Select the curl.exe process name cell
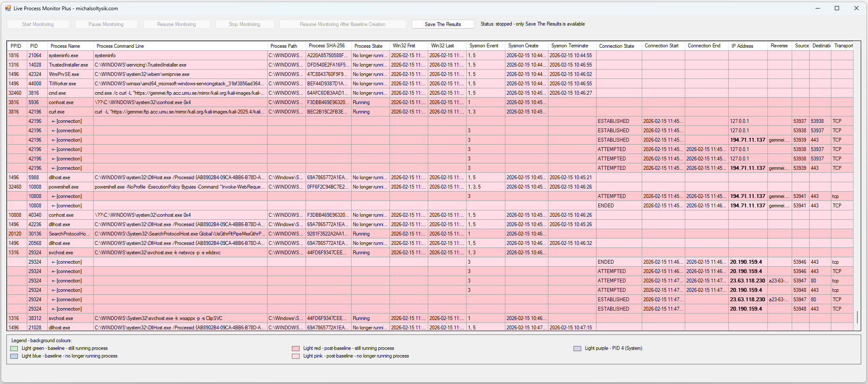 (x=57, y=112)
